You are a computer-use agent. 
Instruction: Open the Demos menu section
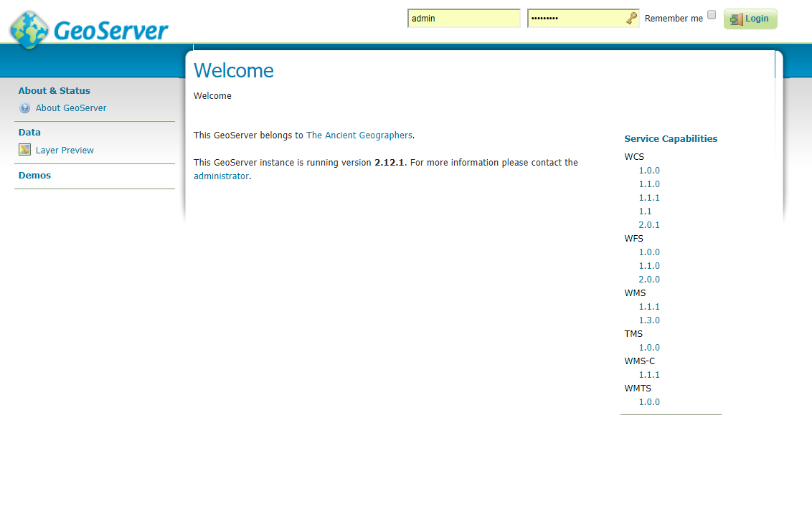(x=34, y=176)
